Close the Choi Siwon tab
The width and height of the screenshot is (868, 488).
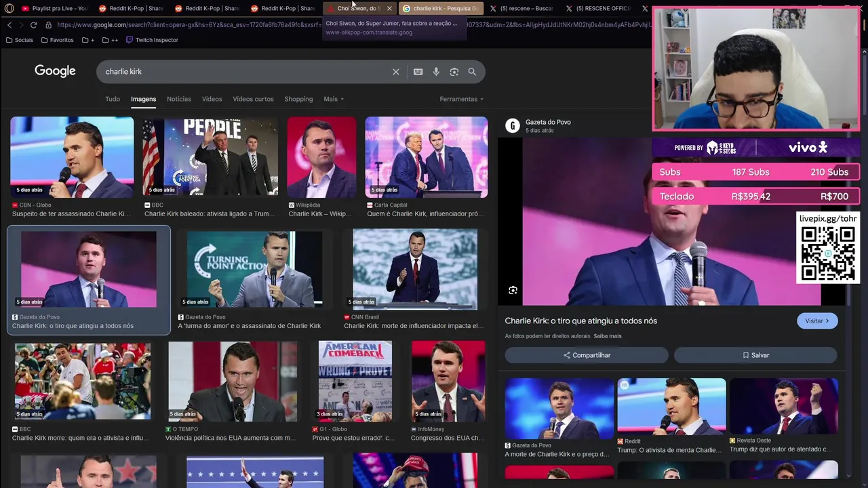[x=389, y=8]
